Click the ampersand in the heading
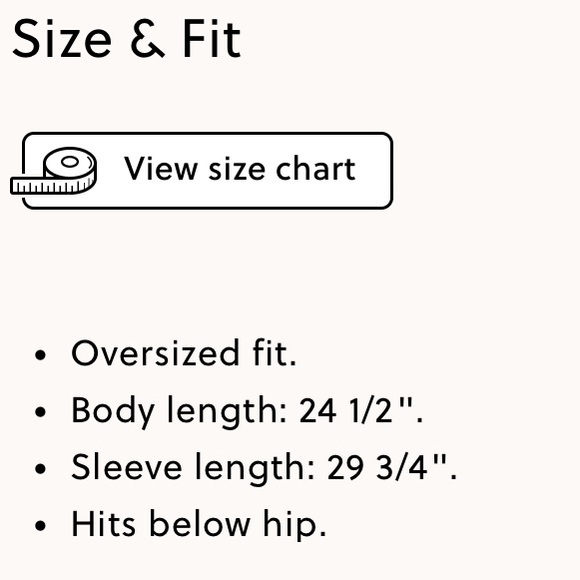Screen dimensions: 580x580 pyautogui.click(x=147, y=40)
